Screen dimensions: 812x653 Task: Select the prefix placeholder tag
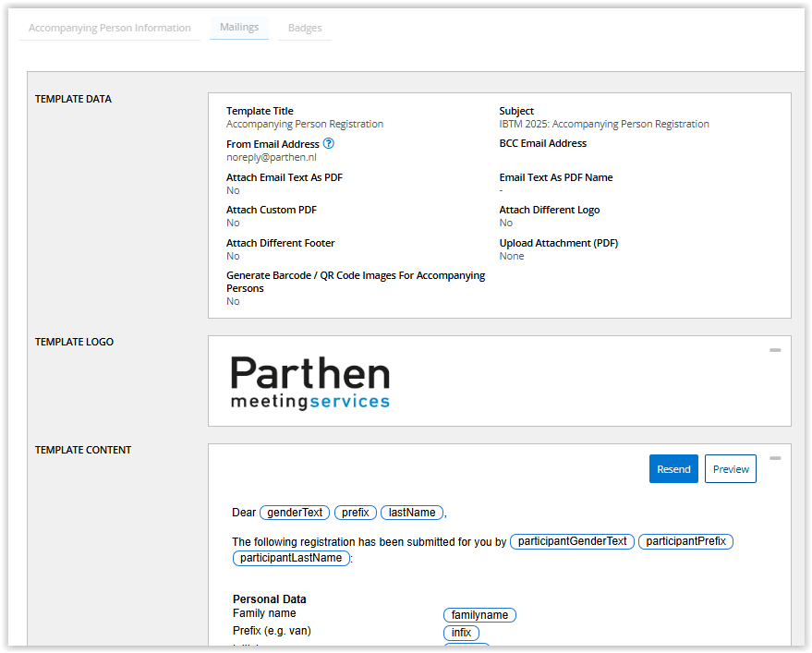(356, 513)
